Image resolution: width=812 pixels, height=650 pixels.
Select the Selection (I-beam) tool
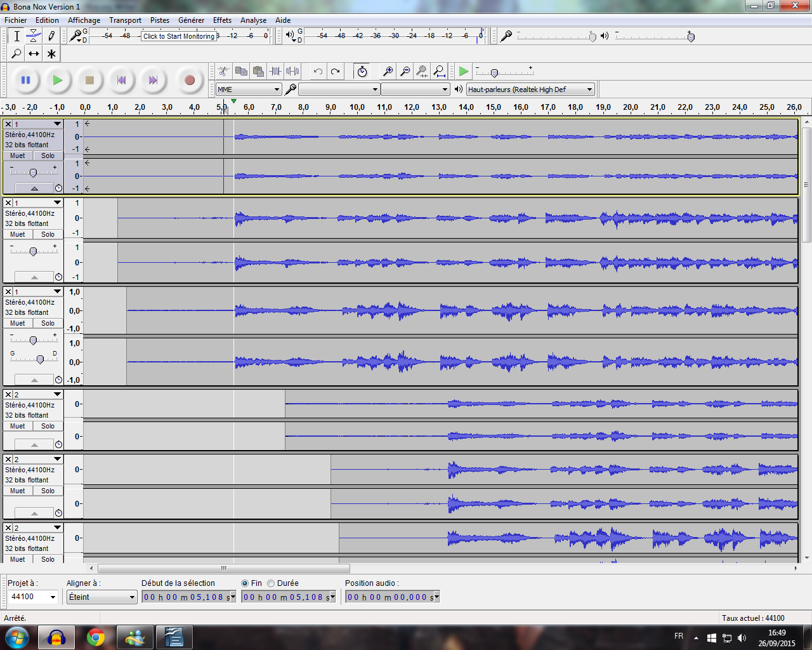pos(17,36)
